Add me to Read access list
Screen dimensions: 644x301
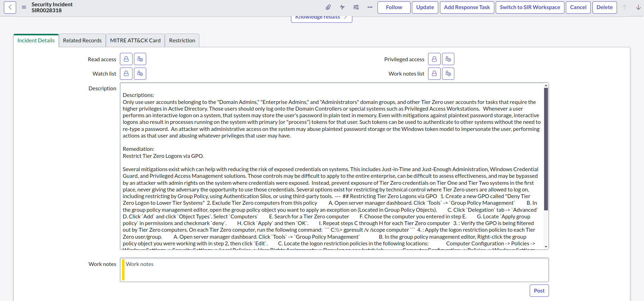coord(140,59)
